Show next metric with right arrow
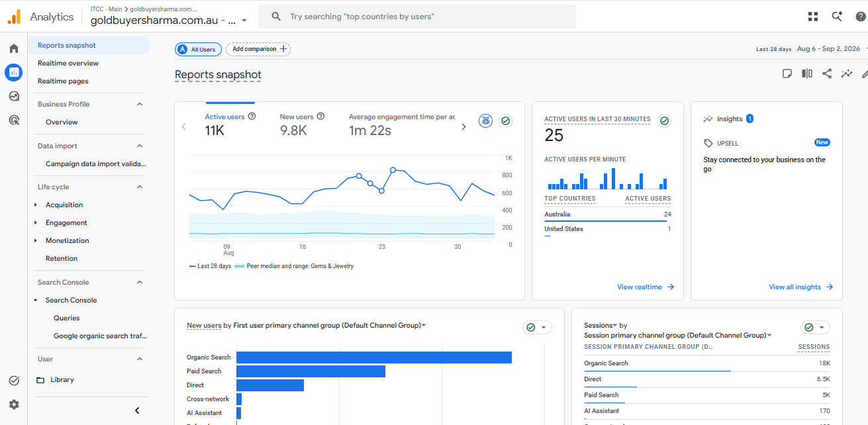868x425 pixels. 463,126
